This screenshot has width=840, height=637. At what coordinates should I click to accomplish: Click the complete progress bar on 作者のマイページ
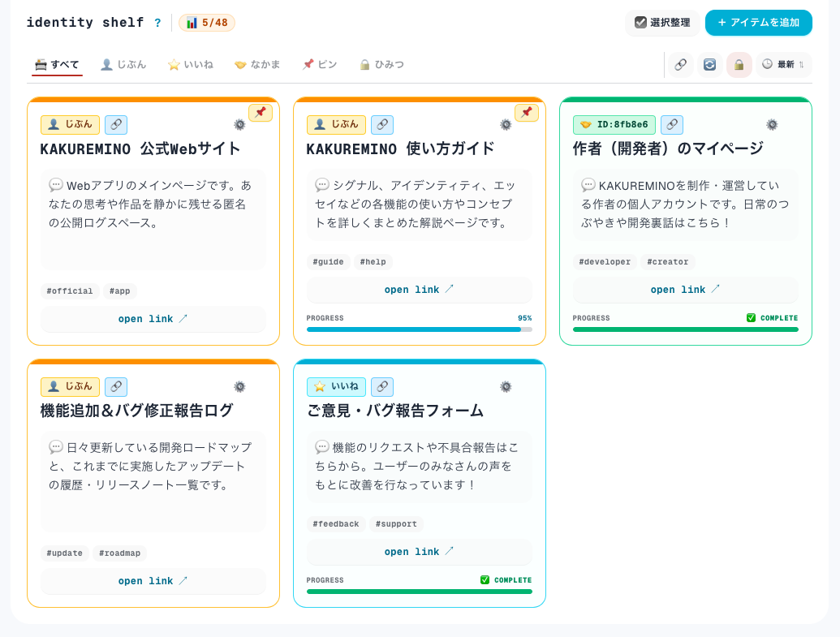pos(686,329)
